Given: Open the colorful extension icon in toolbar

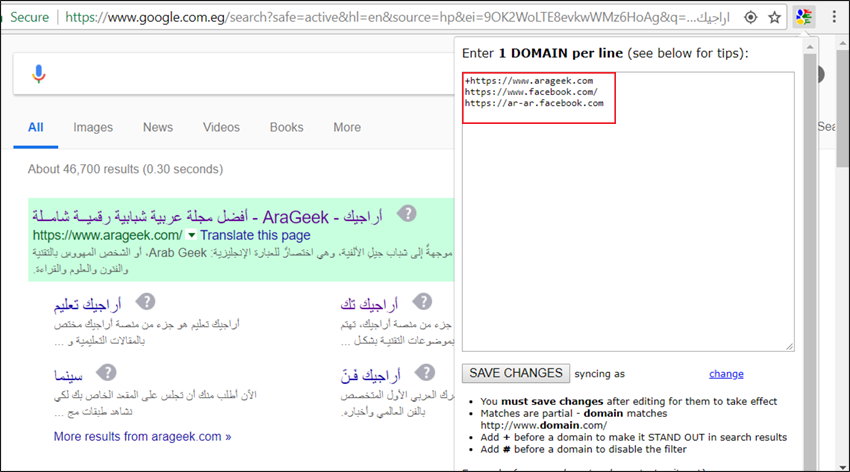Looking at the screenshot, I should pyautogui.click(x=803, y=17).
